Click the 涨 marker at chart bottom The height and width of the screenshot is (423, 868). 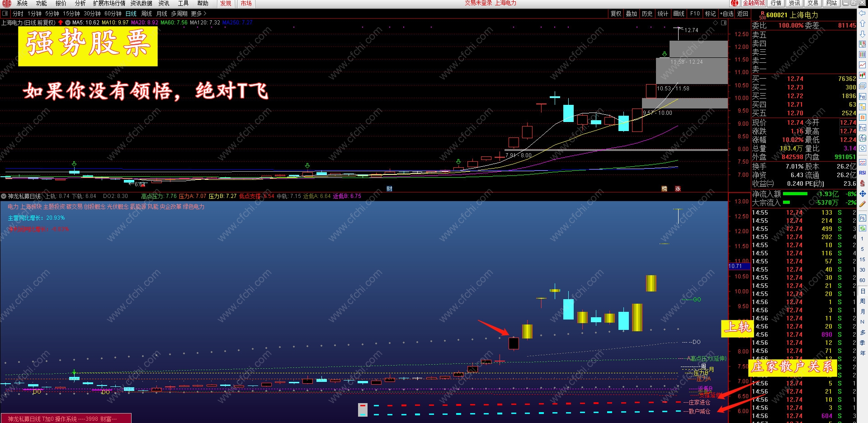coord(678,189)
